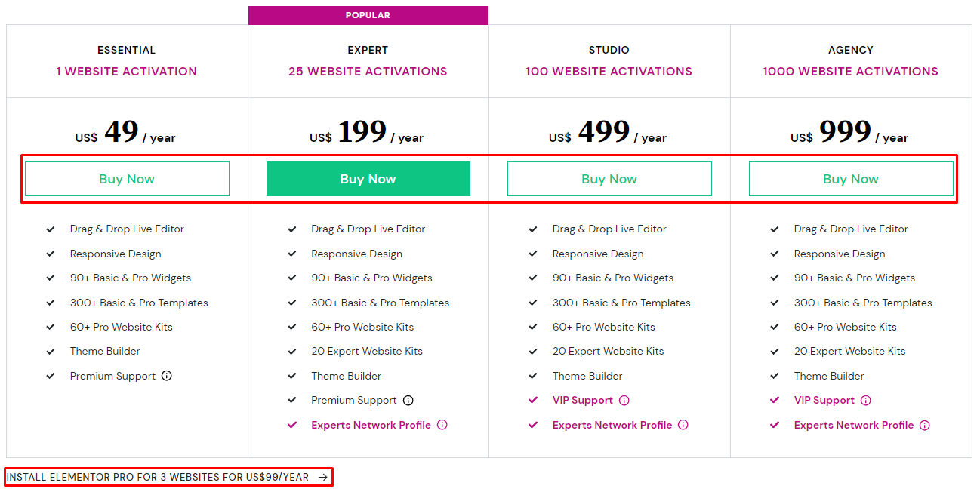
Task: Buy the Agency plan now
Action: [x=851, y=179]
